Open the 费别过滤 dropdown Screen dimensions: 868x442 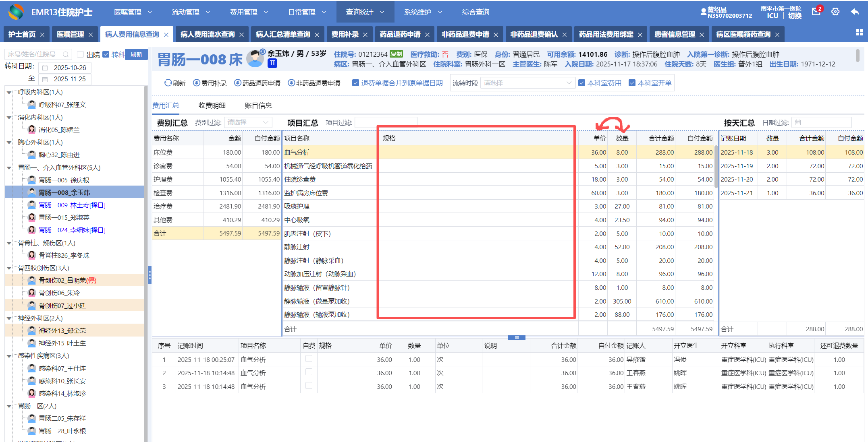click(248, 122)
